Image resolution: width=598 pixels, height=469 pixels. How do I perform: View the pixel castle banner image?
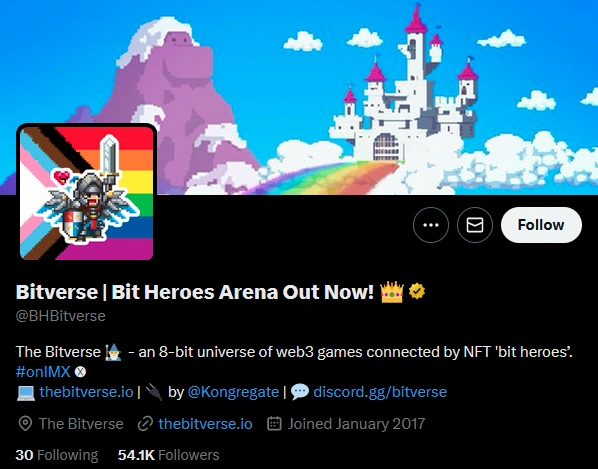pos(299,97)
